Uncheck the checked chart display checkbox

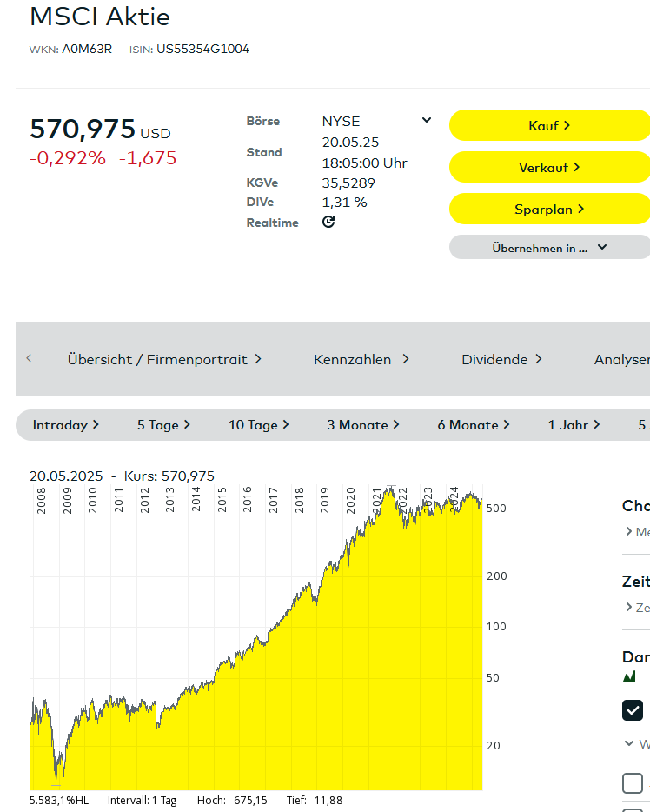(633, 710)
